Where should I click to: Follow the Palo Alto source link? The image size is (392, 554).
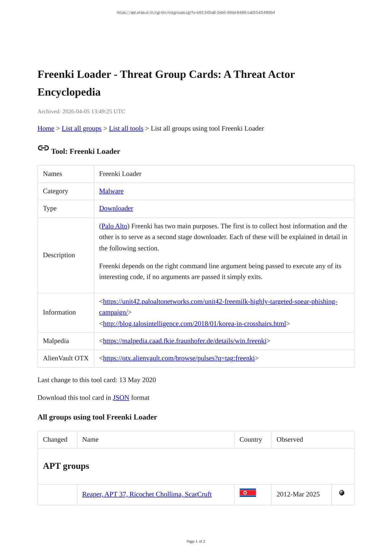114,226
